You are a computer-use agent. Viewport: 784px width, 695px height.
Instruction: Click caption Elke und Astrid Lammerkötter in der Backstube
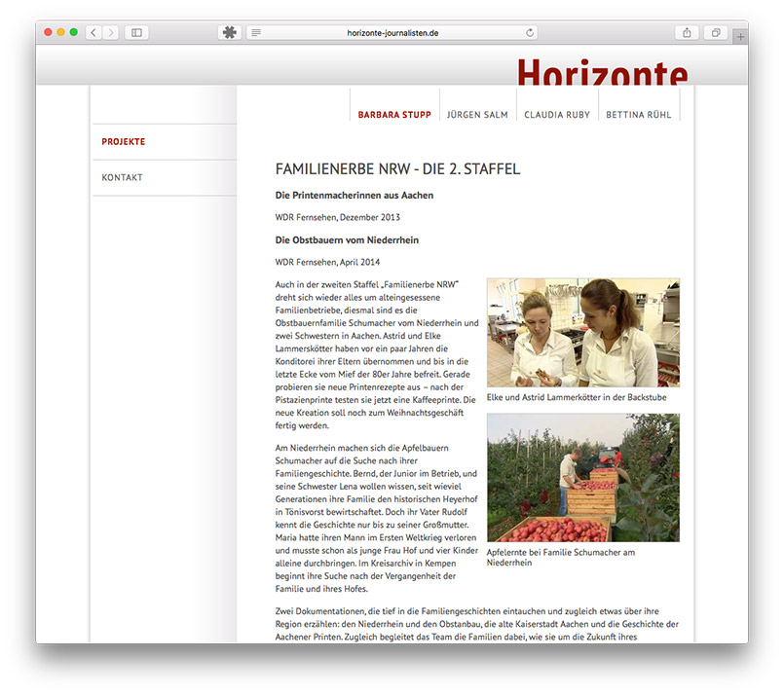(577, 397)
